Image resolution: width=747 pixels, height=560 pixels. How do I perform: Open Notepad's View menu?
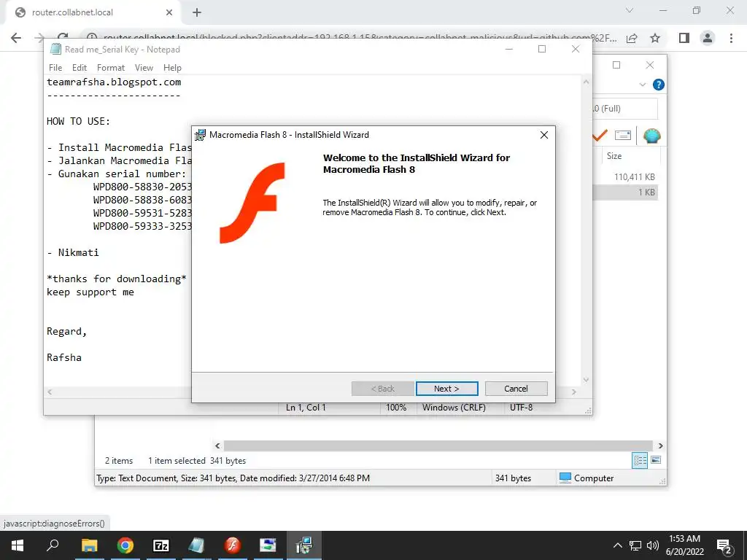(x=144, y=68)
